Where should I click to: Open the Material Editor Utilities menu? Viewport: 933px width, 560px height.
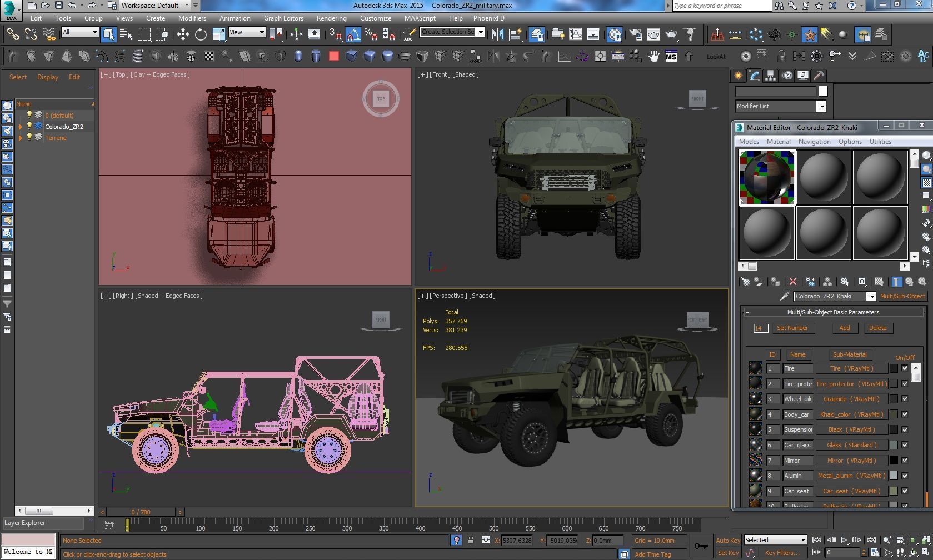[880, 142]
